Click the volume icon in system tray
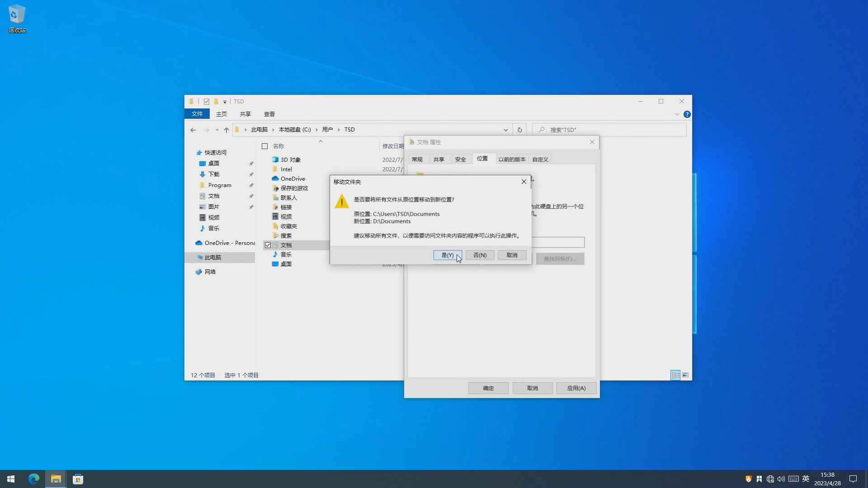Viewport: 868px width, 488px height. tap(781, 479)
